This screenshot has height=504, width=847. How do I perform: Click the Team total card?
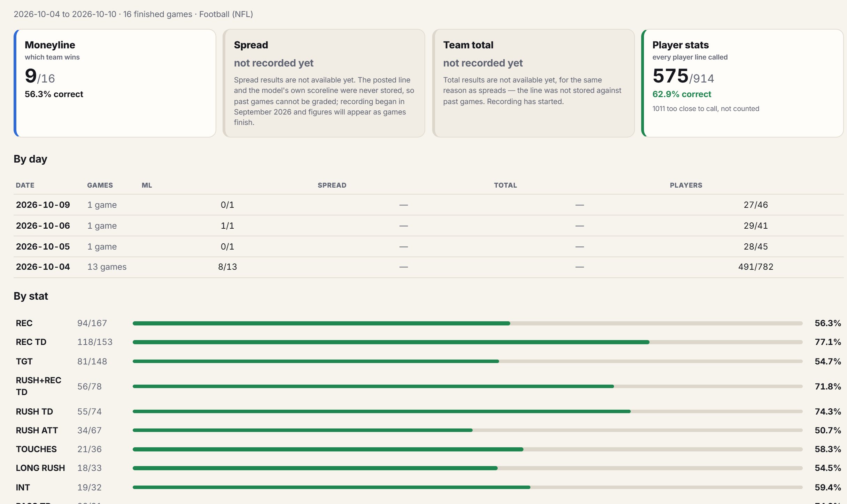tap(533, 83)
